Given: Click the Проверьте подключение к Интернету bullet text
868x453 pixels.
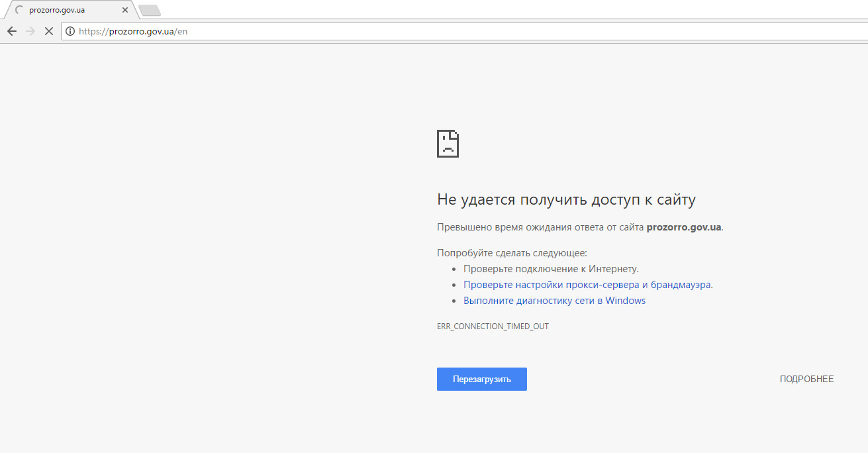Looking at the screenshot, I should pyautogui.click(x=551, y=269).
